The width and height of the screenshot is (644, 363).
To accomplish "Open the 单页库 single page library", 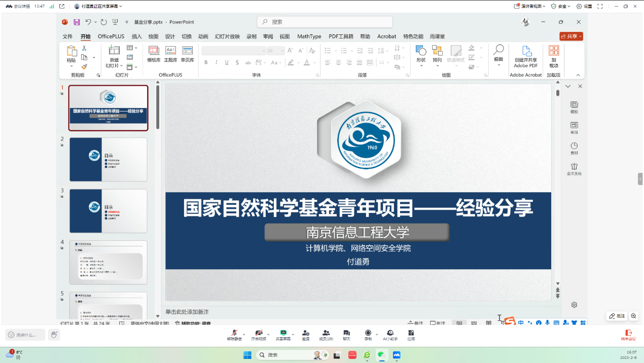I will click(188, 54).
